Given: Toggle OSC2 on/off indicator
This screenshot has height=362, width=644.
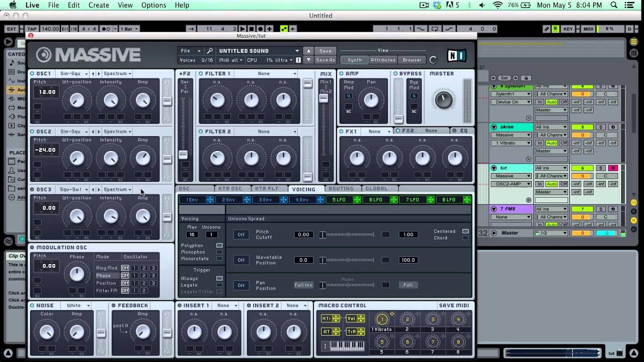Looking at the screenshot, I should 32,132.
